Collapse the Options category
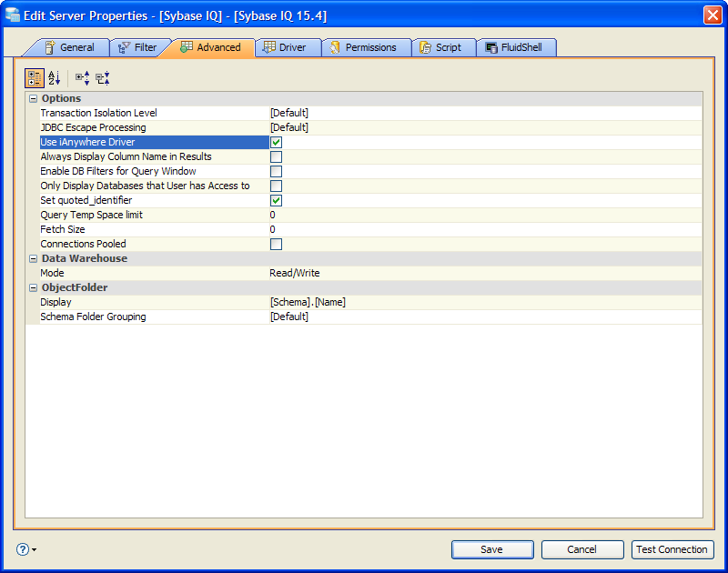This screenshot has width=728, height=573. click(33, 98)
